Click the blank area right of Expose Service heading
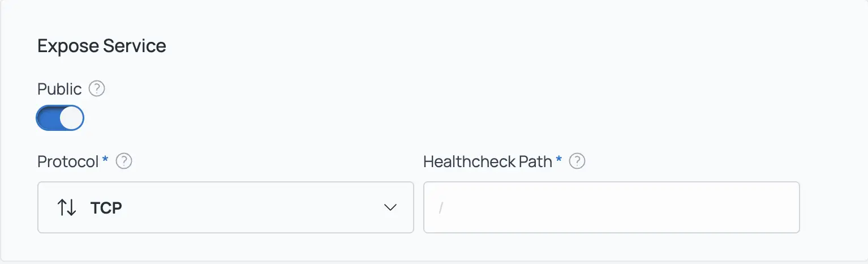Image resolution: width=868 pixels, height=264 pixels. [453, 46]
